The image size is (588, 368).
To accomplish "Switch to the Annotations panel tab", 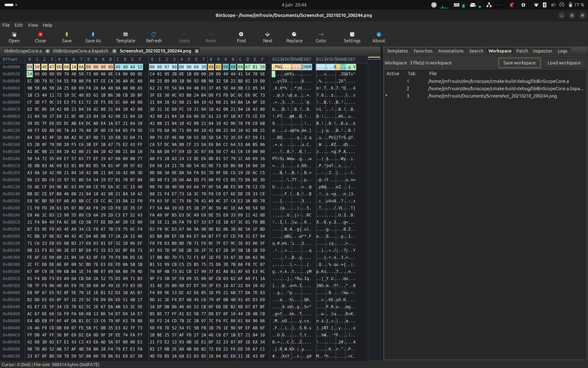I will [x=451, y=51].
